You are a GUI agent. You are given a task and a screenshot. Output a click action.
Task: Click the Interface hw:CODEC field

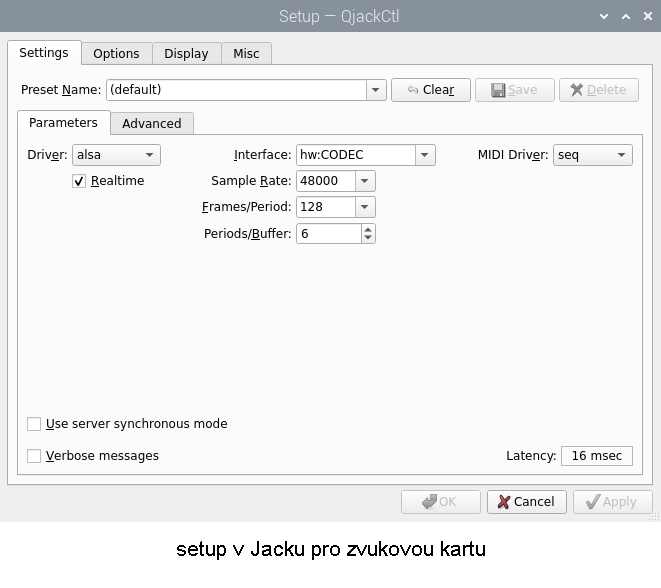356,155
